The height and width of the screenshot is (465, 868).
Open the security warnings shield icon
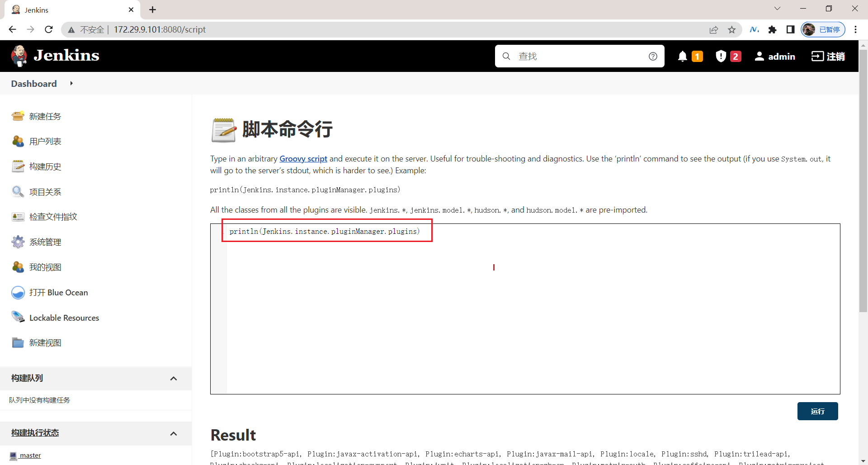721,56
